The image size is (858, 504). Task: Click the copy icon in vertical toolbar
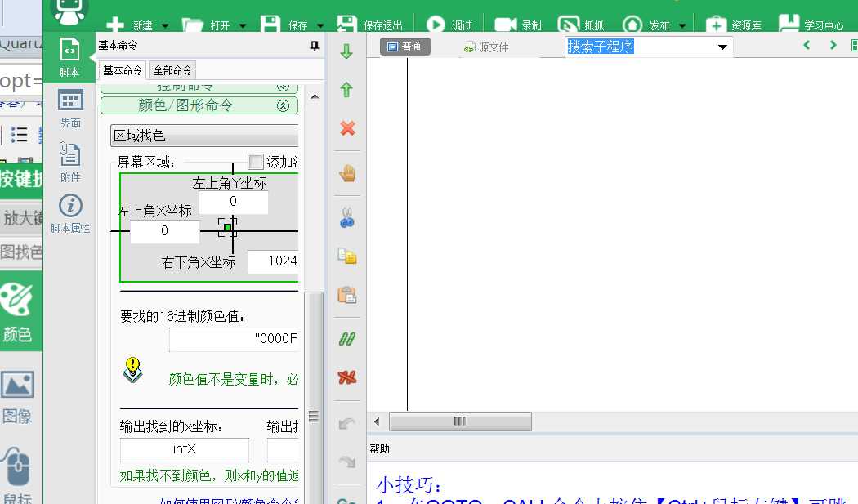tap(347, 256)
